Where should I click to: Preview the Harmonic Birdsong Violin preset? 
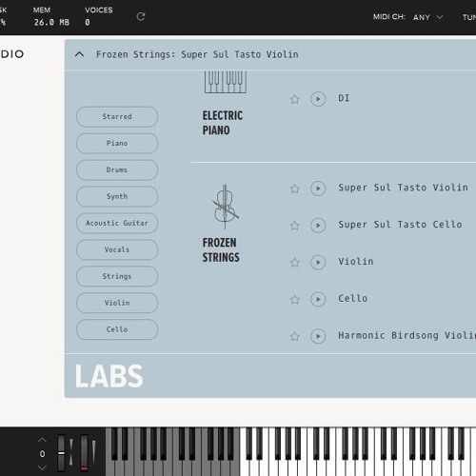(x=318, y=336)
